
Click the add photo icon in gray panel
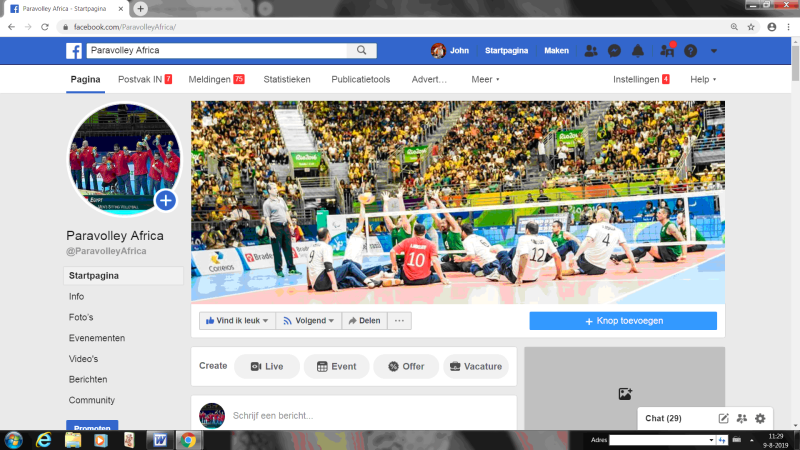coord(625,393)
